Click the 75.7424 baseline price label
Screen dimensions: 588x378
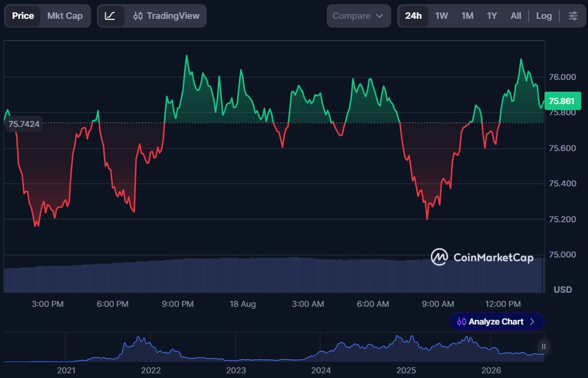[23, 124]
